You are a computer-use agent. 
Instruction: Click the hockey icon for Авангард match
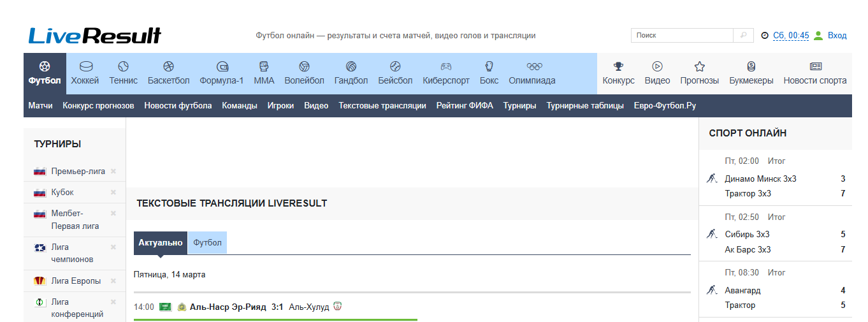coord(712,290)
